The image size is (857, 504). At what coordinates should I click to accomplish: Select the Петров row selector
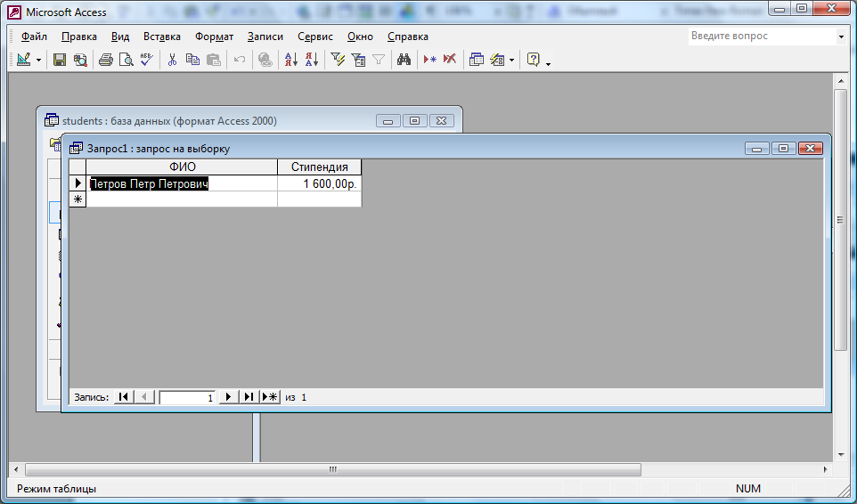pos(78,183)
